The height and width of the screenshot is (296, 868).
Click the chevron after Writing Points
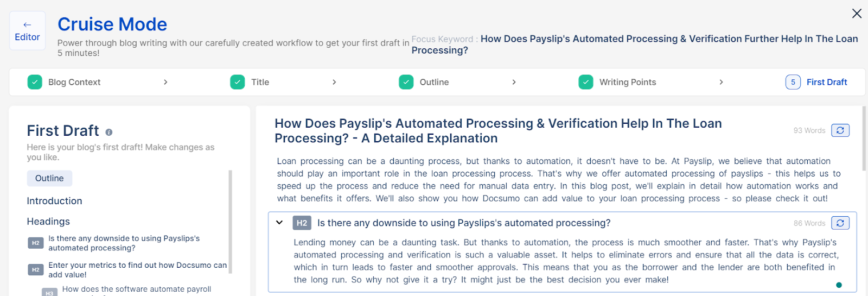click(x=721, y=82)
